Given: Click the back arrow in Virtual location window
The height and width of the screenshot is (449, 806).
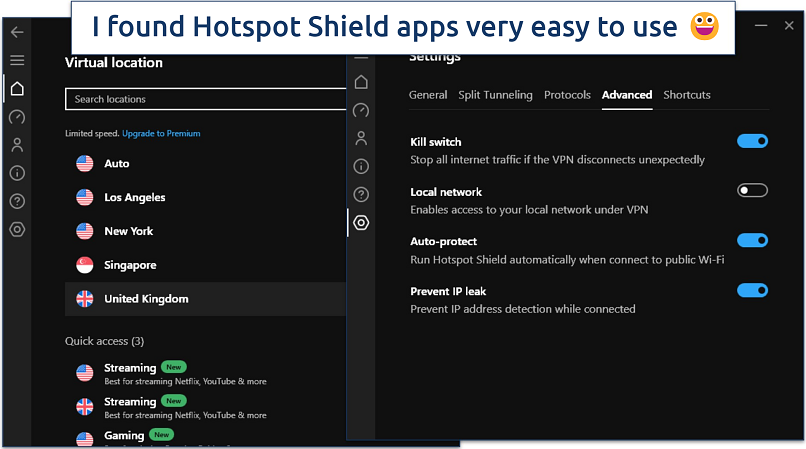Looking at the screenshot, I should tap(17, 32).
